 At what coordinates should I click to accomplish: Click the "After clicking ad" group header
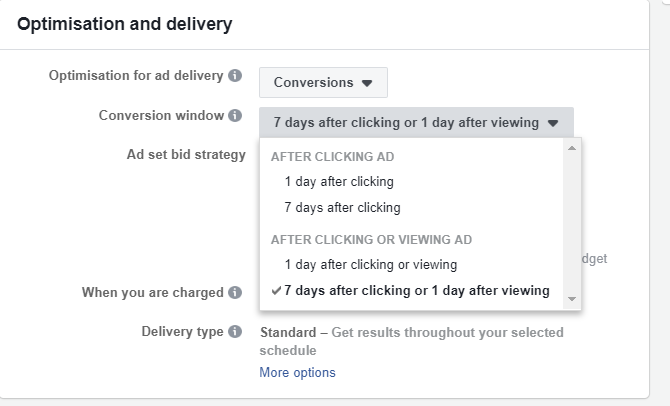334,157
